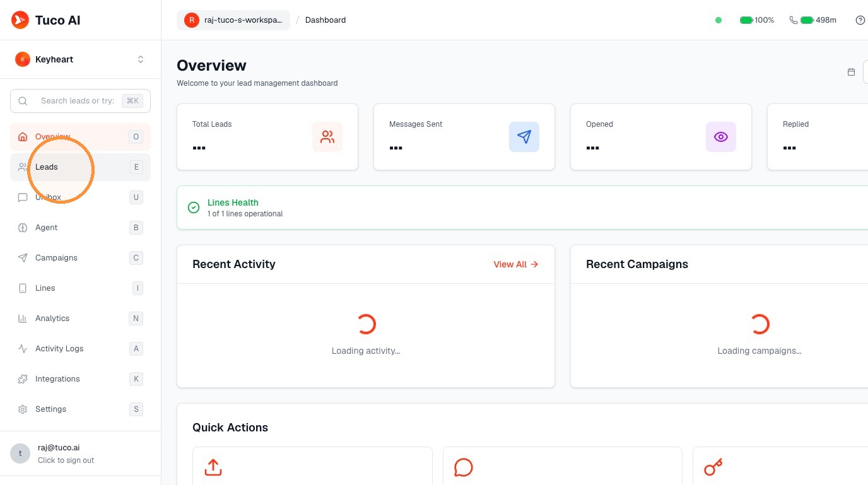Open the Total Leads people icon
The image size is (868, 485).
(327, 137)
